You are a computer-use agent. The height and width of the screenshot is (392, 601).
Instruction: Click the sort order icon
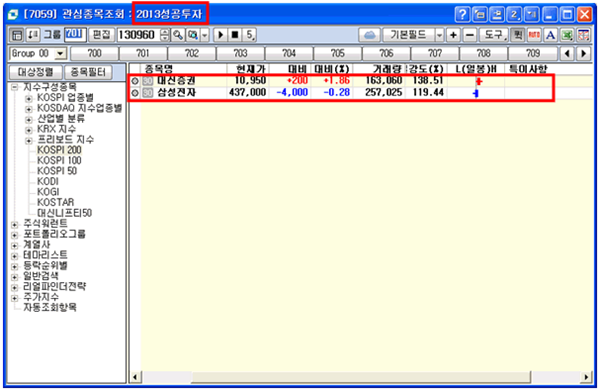point(33,35)
